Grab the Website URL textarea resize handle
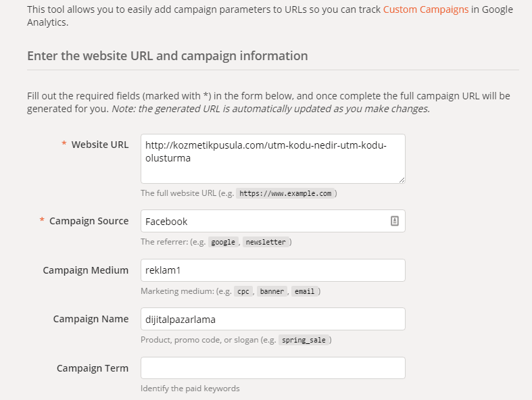Image resolution: width=532 pixels, height=400 pixels. pos(402,179)
